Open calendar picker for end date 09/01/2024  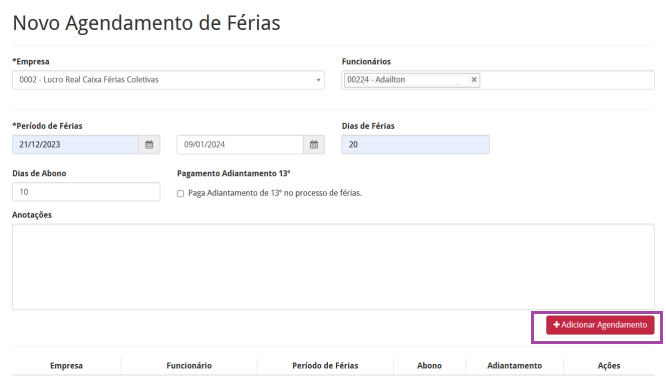tap(314, 144)
